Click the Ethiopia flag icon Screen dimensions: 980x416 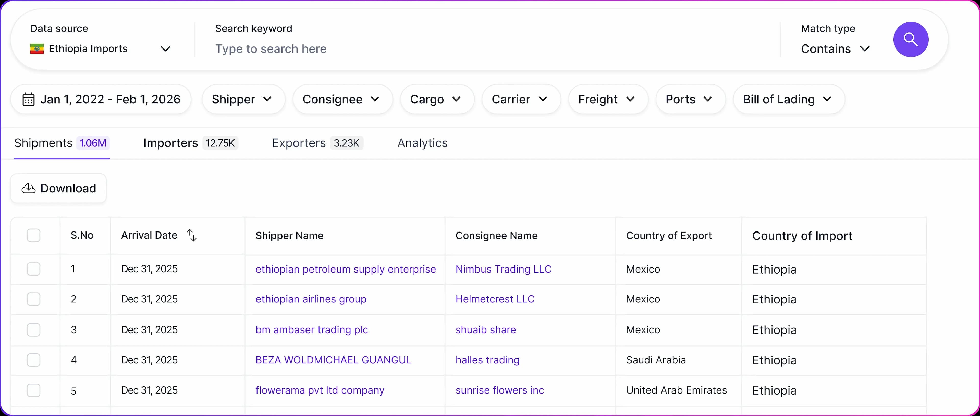coord(37,49)
